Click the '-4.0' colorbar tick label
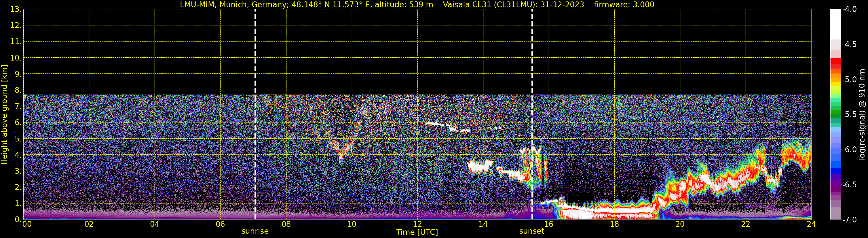This screenshot has width=868, height=238. [850, 10]
